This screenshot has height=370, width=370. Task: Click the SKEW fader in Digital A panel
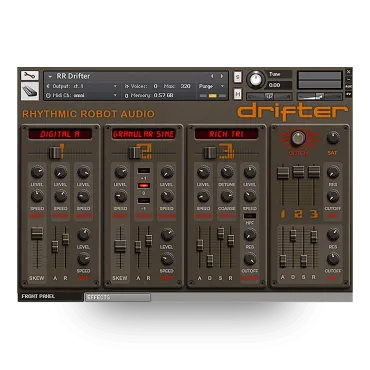[x=37, y=233]
